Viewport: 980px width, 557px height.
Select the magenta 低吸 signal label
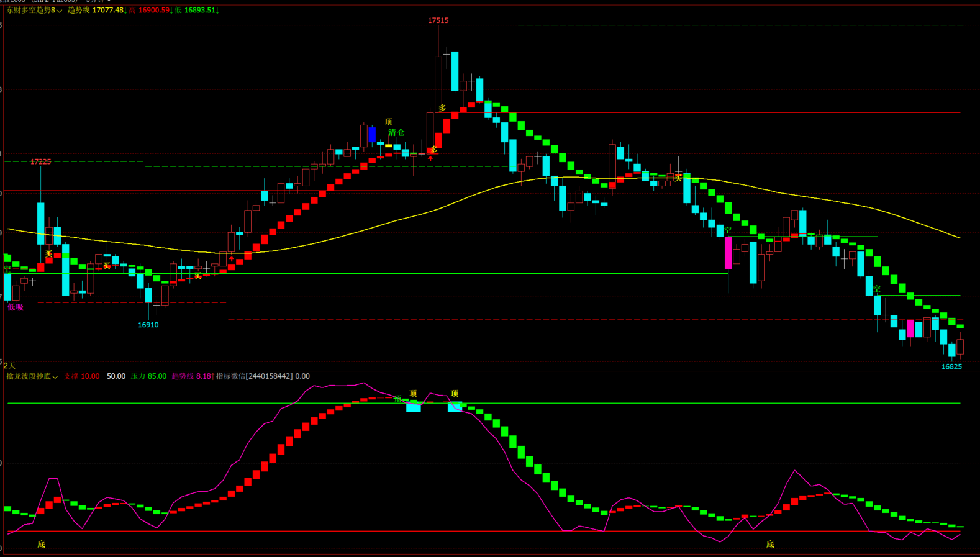16,307
